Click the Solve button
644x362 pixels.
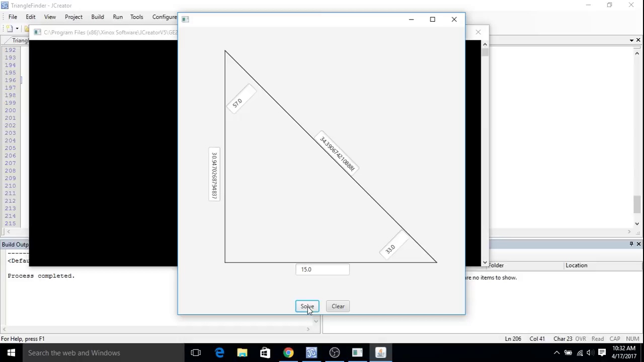(x=307, y=306)
